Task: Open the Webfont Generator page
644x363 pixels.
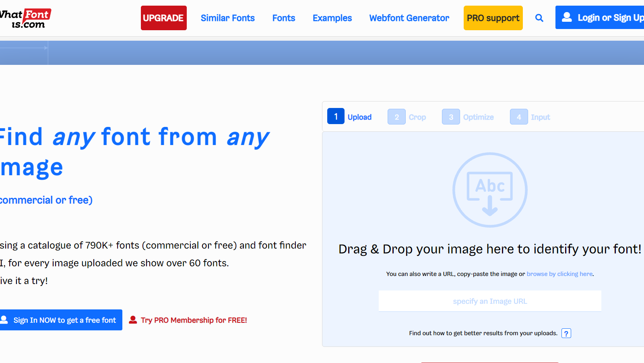Action: (x=409, y=18)
